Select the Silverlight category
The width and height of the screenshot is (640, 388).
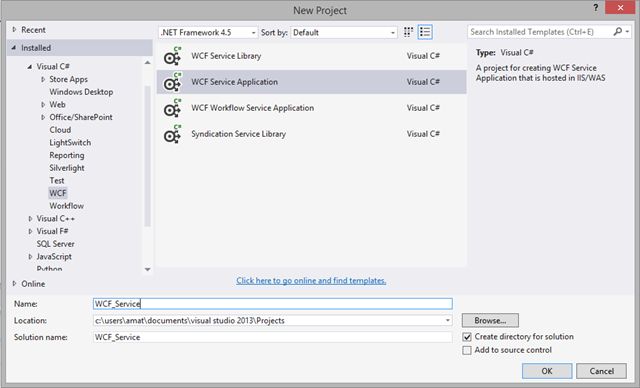tap(67, 168)
